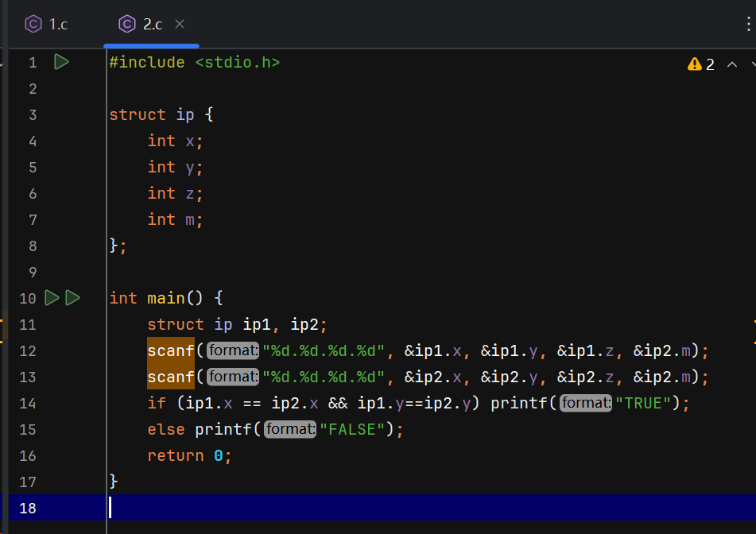The image size is (756, 534).
Task: Click the format hint before "TRUE"
Action: (586, 403)
